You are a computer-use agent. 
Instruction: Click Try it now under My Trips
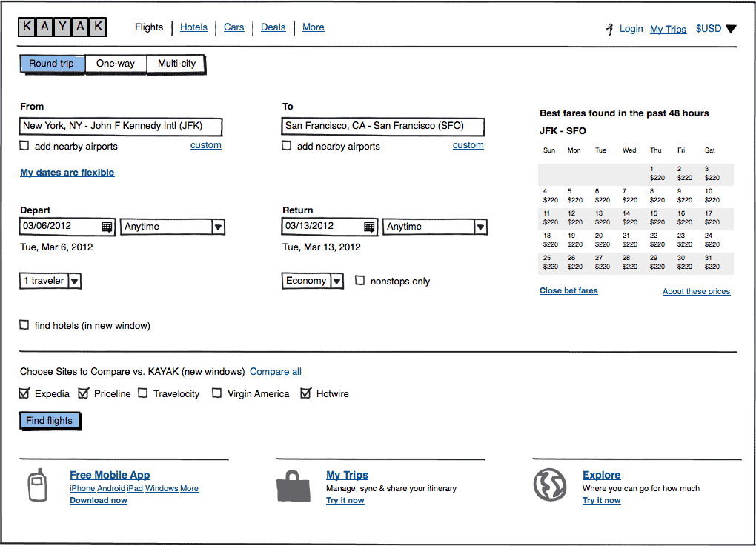coord(345,500)
